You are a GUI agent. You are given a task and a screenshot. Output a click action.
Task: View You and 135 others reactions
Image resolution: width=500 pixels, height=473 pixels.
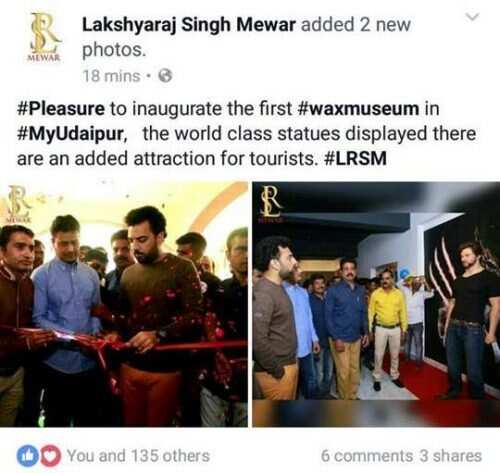pyautogui.click(x=138, y=456)
